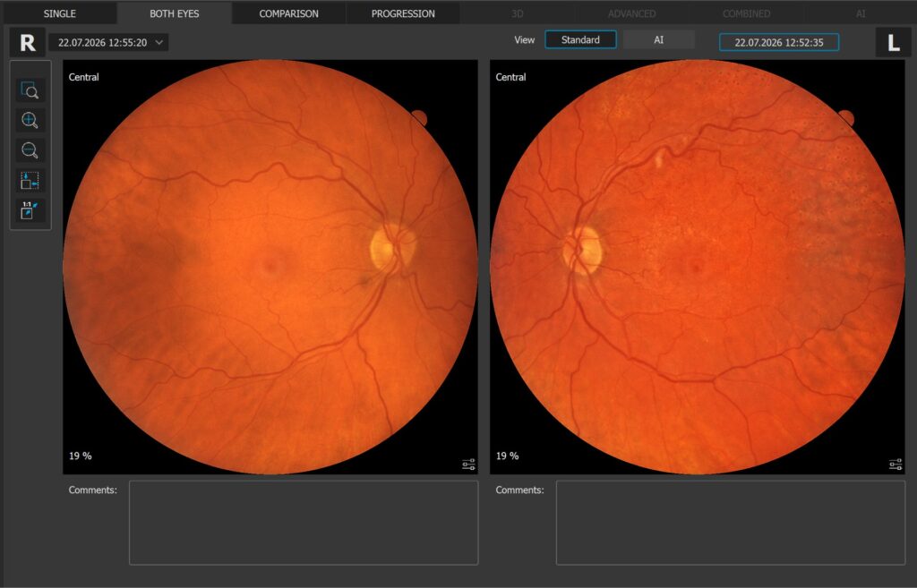Screen dimensions: 917x588
Task: Open the PROGRESSION tab
Action: (x=403, y=13)
